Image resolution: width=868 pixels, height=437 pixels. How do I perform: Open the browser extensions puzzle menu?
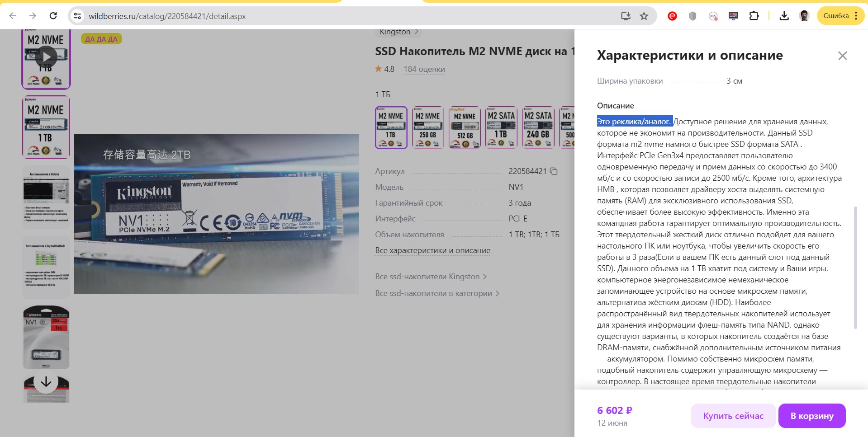[754, 16]
